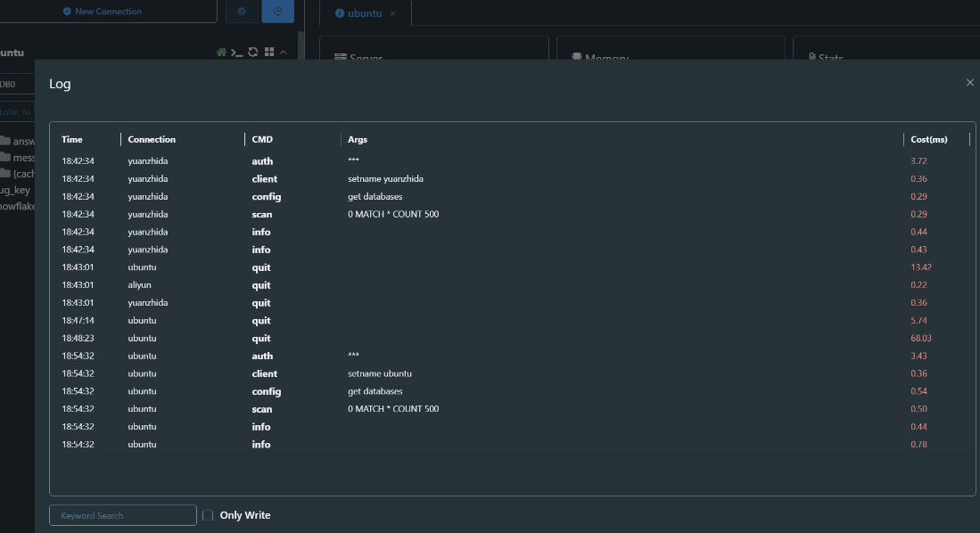The image size is (980, 533).
Task: Click the Time column header
Action: 72,139
